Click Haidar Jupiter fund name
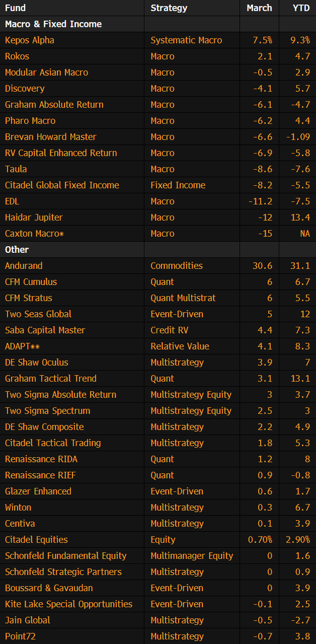 coord(34,217)
